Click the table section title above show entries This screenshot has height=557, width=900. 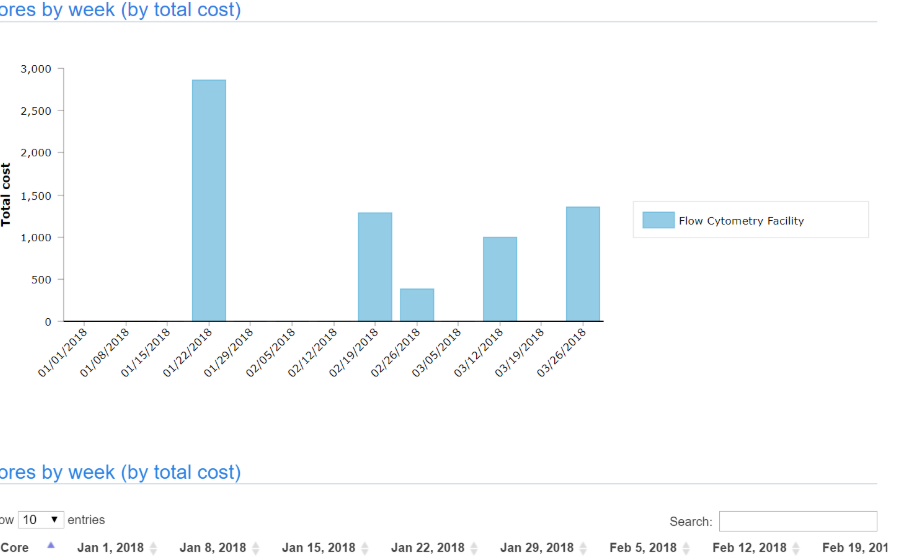click(x=120, y=472)
